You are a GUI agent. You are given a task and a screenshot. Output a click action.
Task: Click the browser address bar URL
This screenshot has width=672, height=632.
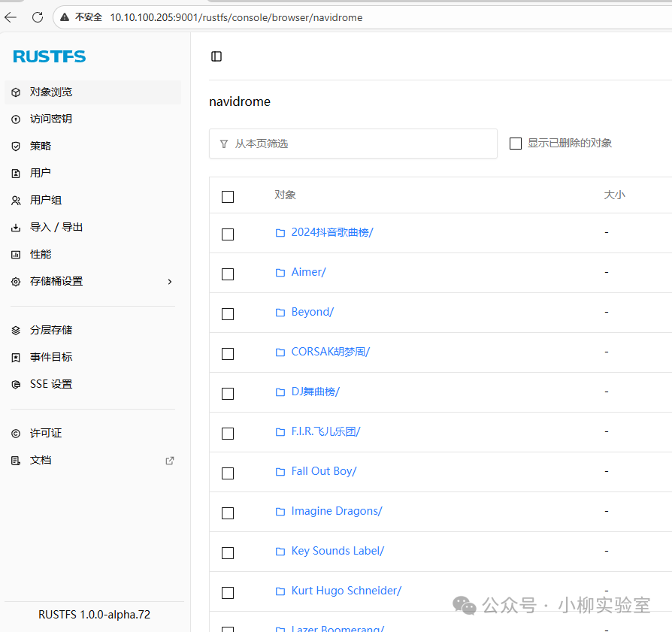click(x=236, y=17)
